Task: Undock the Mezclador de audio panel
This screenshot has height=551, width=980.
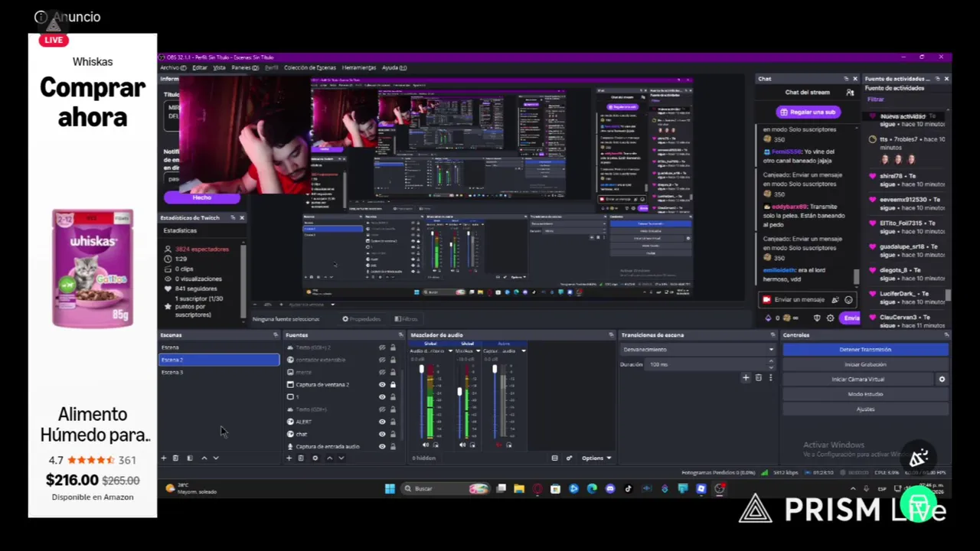Action: pyautogui.click(x=611, y=334)
